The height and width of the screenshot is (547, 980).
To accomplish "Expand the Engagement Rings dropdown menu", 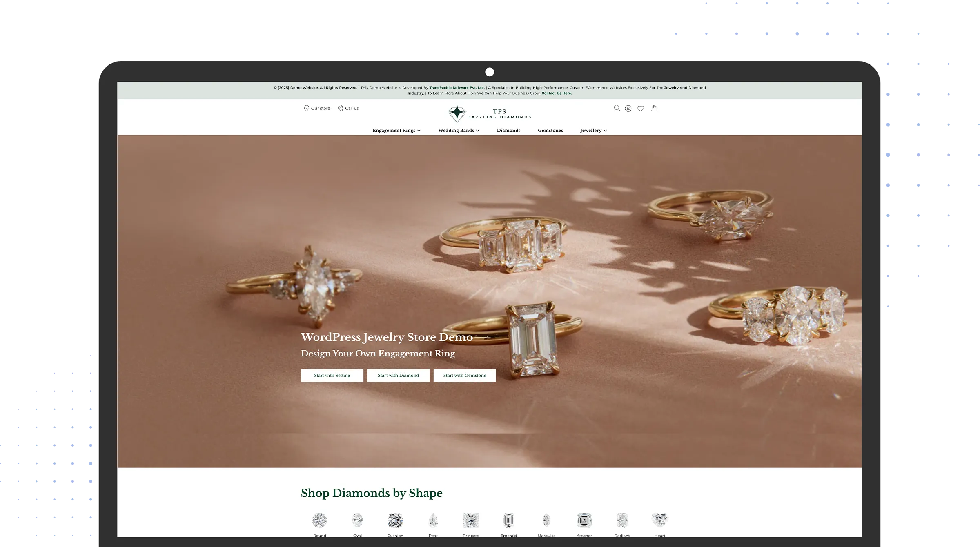I will tap(396, 131).
